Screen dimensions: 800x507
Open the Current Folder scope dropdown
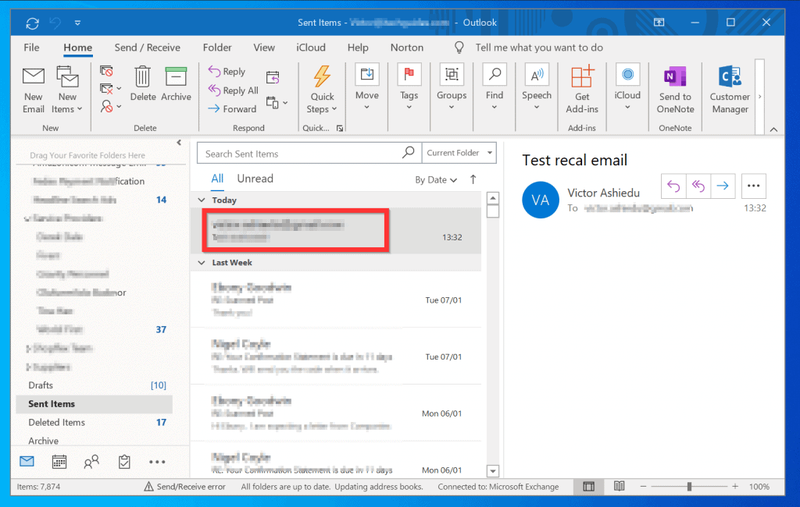coord(459,153)
